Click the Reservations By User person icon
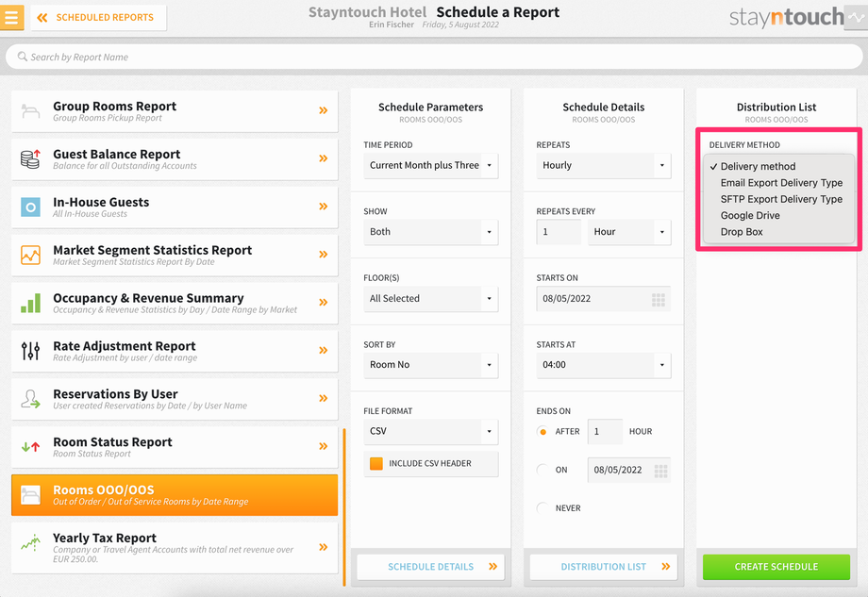 (x=30, y=399)
